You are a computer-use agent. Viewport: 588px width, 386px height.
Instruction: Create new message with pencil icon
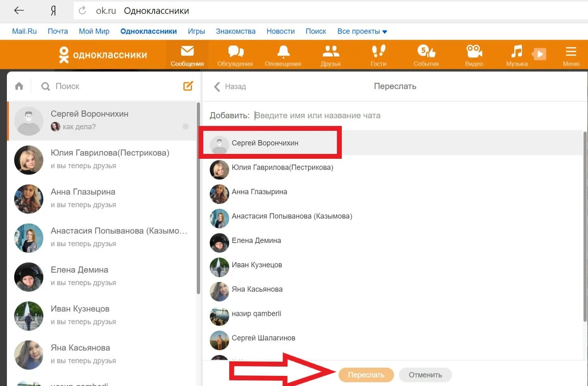pyautogui.click(x=188, y=86)
